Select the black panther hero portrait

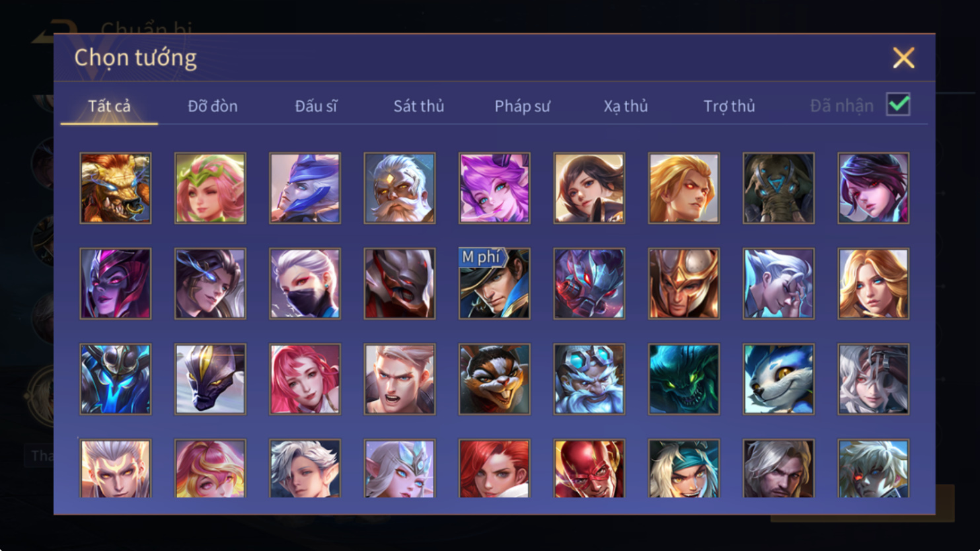coord(210,379)
